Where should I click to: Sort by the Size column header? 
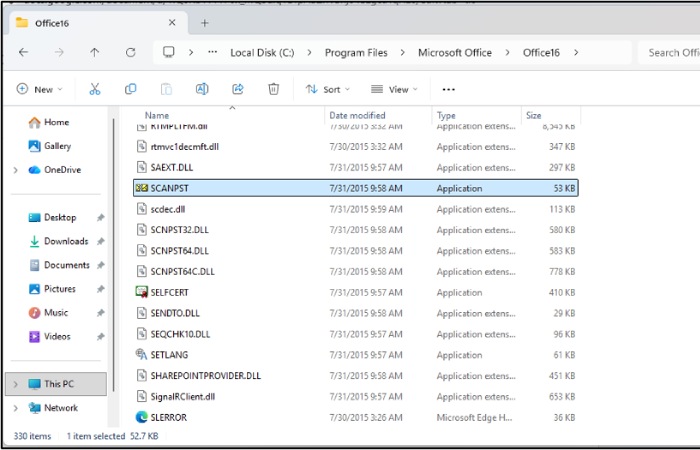[533, 116]
